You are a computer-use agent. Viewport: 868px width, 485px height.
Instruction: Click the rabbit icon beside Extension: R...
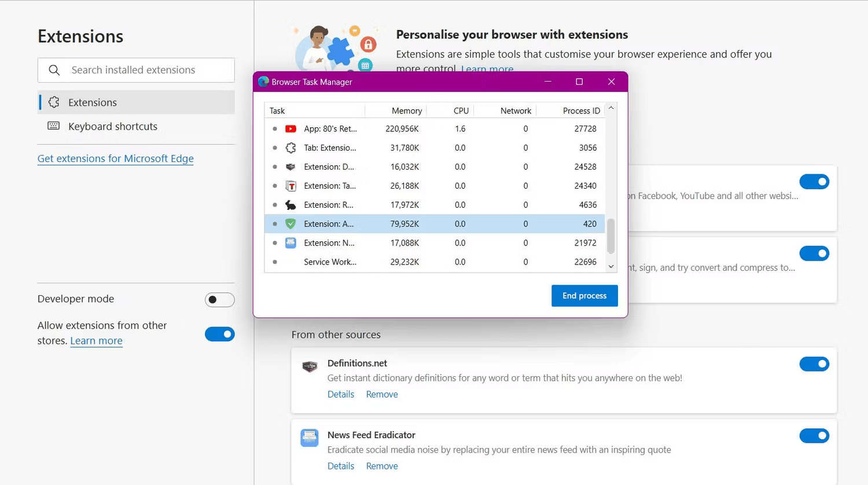(290, 205)
